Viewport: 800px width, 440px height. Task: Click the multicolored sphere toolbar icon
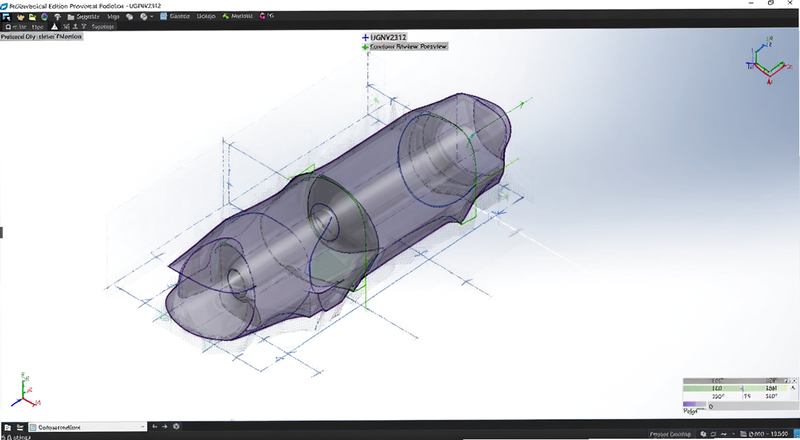point(44,16)
